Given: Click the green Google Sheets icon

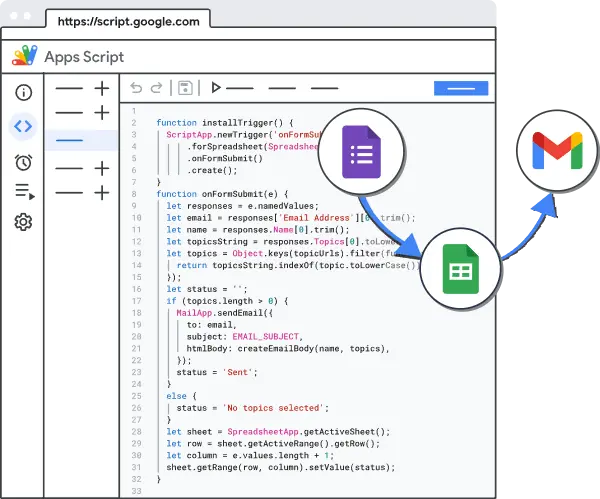Looking at the screenshot, I should tap(461, 269).
